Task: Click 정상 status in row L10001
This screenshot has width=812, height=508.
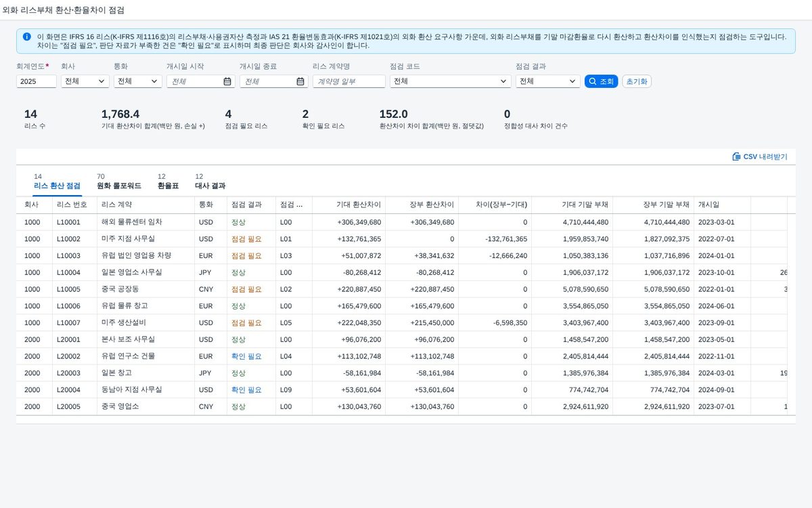Action: [x=238, y=222]
